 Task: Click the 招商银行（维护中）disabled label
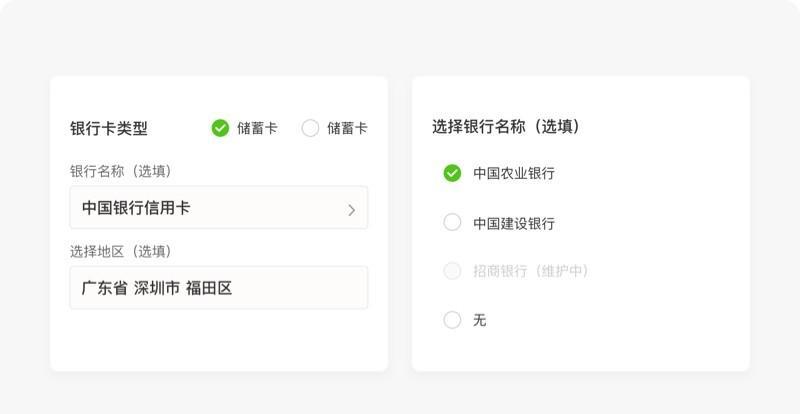click(531, 271)
